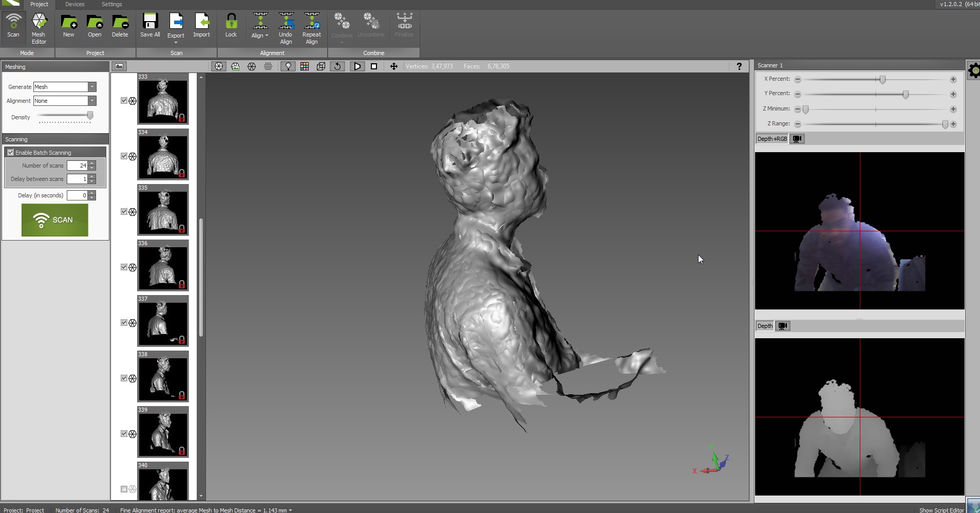Expand the Export dropdown arrow
Screen dimensions: 980x513
tap(176, 43)
